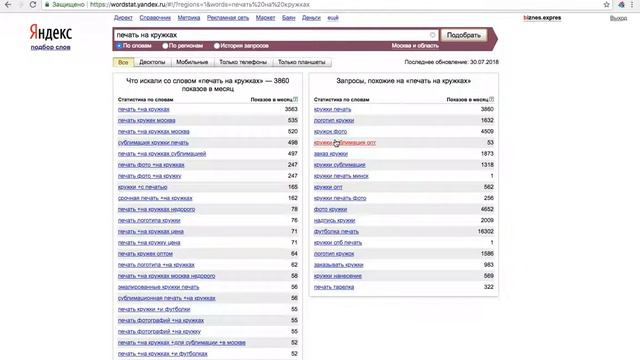This screenshot has height=360, width=640.
Task: Click the browser back arrow
Action: point(8,4)
